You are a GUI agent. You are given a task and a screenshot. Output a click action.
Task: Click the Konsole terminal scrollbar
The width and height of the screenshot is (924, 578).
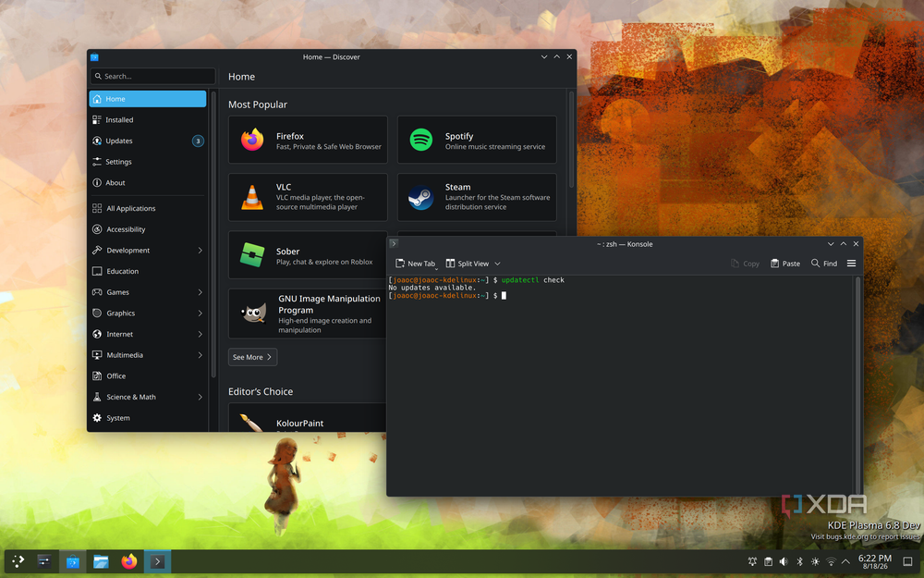pos(857,385)
